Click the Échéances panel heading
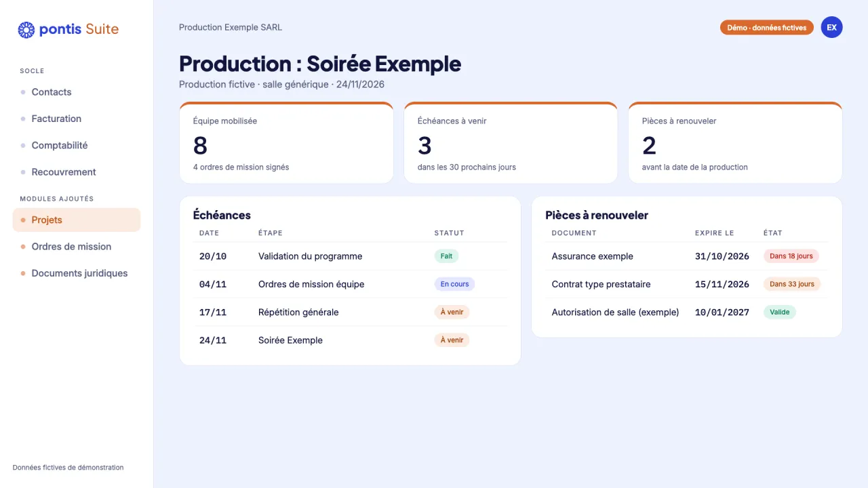Viewport: 868px width, 488px height. coord(222,215)
